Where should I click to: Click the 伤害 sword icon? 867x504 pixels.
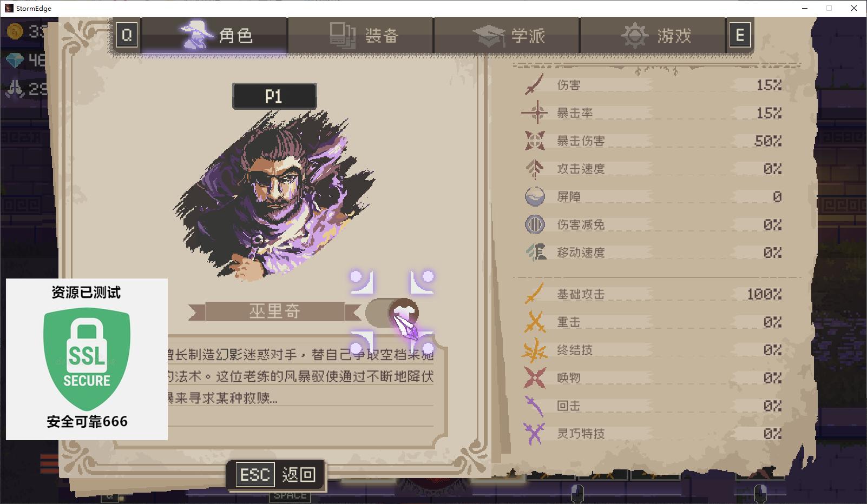coord(534,85)
